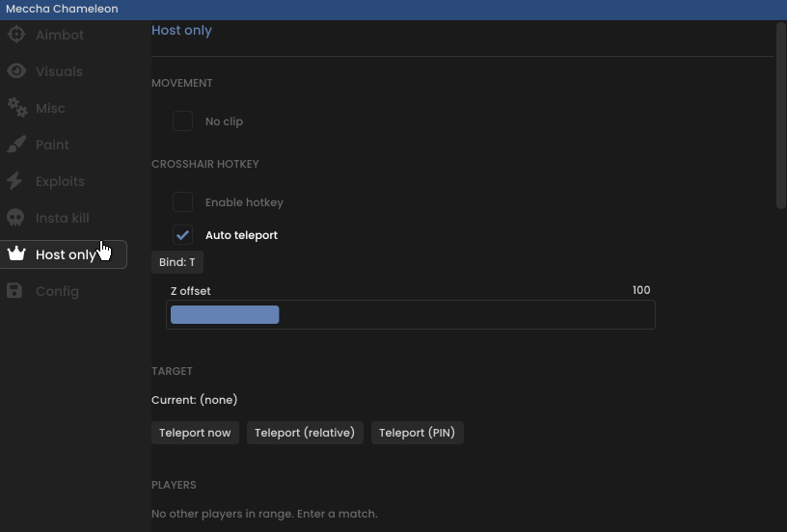Click the Host only crown icon

point(16,253)
